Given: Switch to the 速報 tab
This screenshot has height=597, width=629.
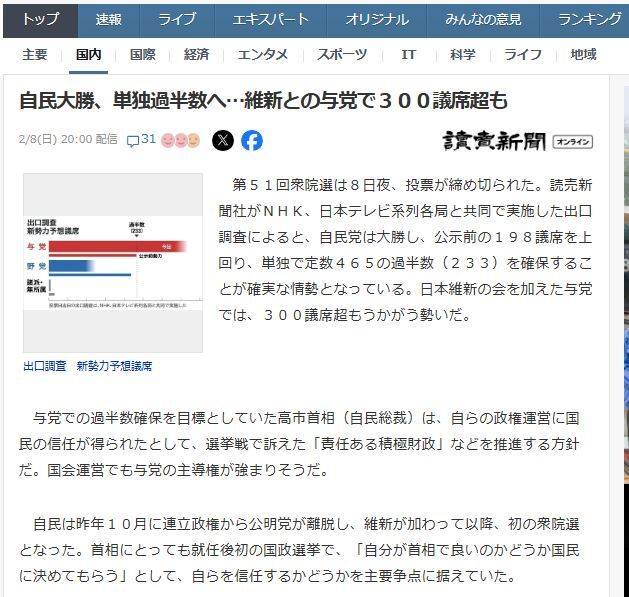Looking at the screenshot, I should coord(110,19).
